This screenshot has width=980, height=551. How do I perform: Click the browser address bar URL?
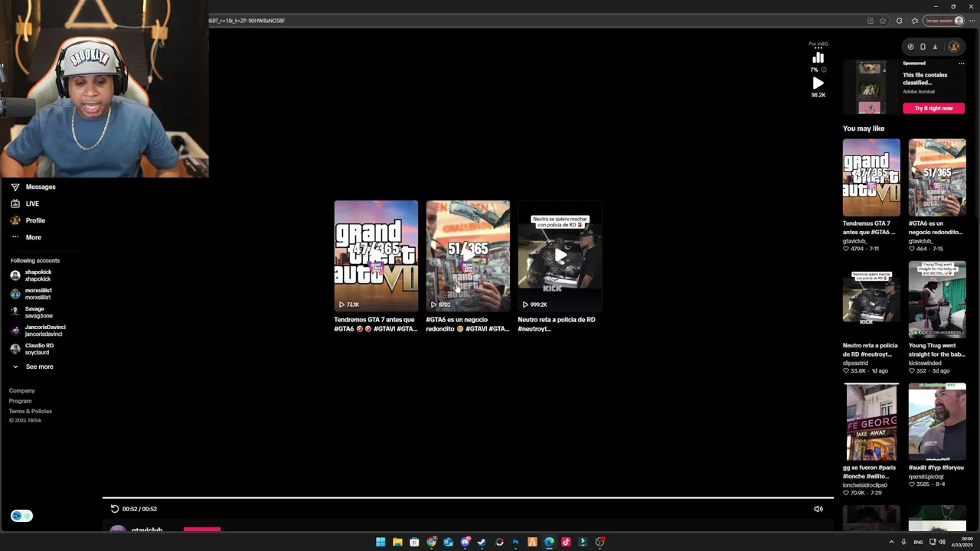(247, 21)
